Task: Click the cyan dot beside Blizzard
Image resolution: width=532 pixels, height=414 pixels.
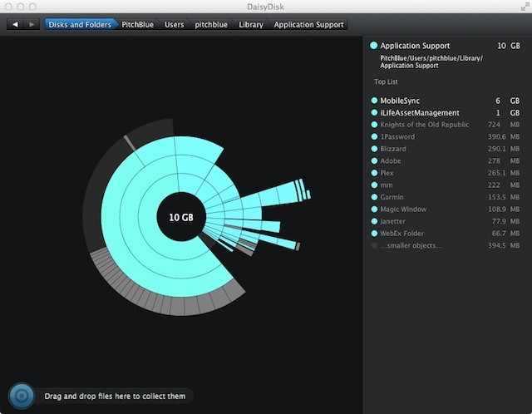Action: point(374,149)
